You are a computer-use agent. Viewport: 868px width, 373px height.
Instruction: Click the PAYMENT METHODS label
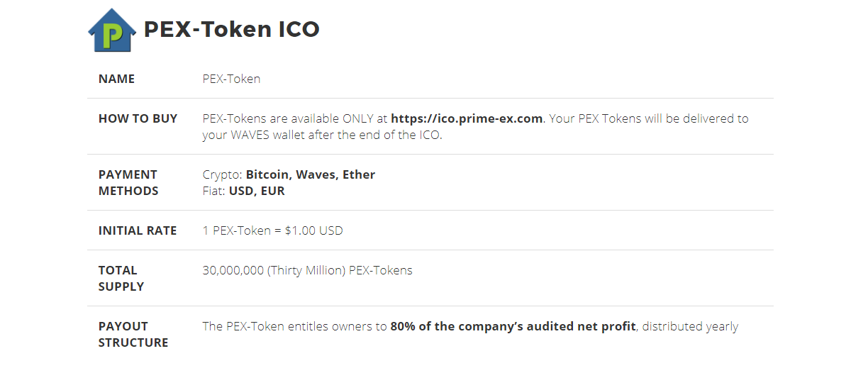pyautogui.click(x=128, y=182)
